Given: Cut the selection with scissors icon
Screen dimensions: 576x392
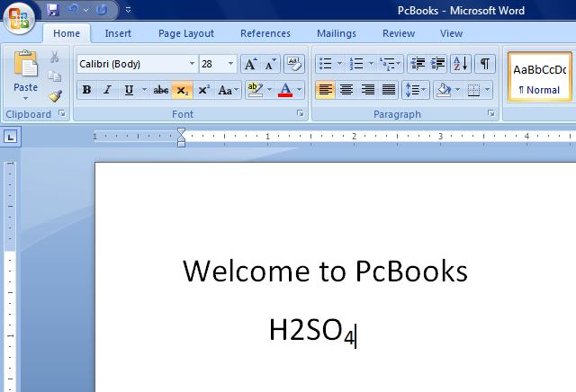Looking at the screenshot, I should 54,57.
